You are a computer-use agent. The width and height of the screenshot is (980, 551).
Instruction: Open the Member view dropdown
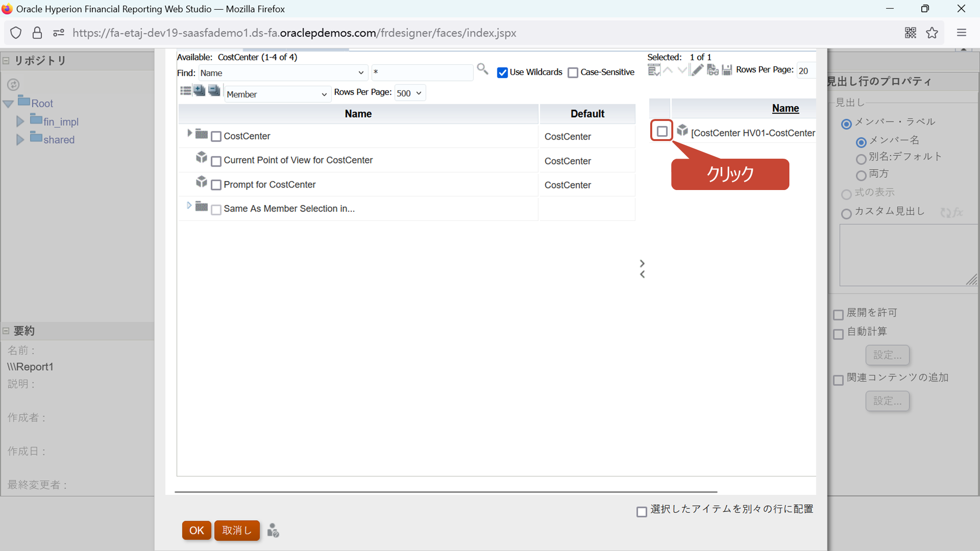(277, 94)
